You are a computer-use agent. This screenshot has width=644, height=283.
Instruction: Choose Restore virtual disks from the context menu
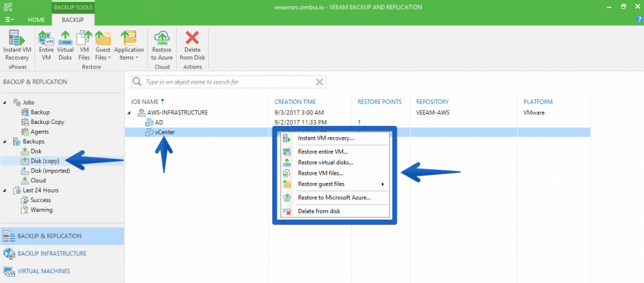(x=334, y=162)
